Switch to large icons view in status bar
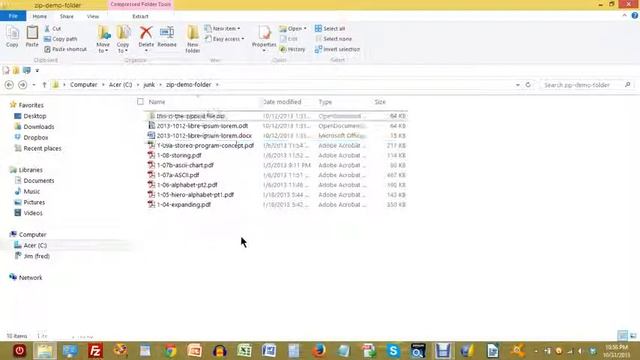 [x=633, y=336]
